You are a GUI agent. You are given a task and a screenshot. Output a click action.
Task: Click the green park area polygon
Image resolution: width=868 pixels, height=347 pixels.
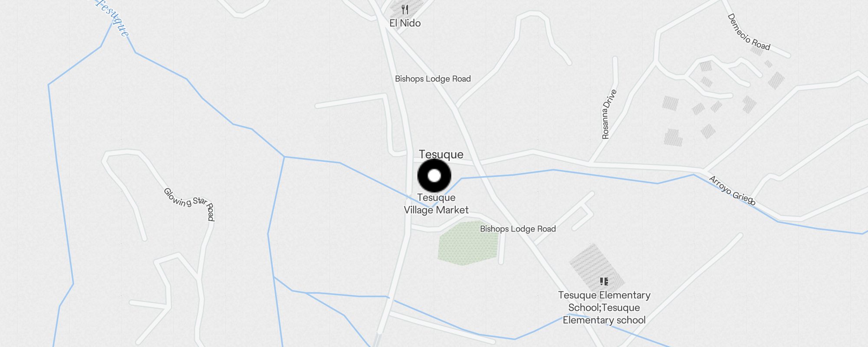[x=468, y=243]
